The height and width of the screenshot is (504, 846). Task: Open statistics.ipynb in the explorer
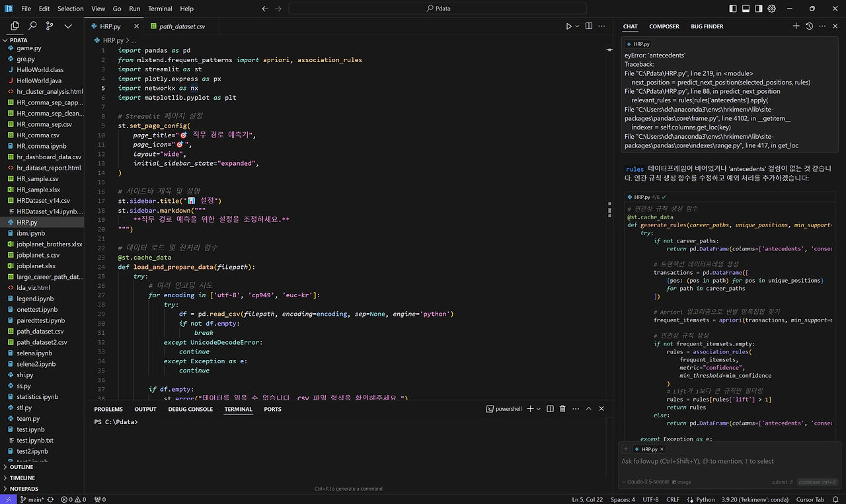click(42, 397)
